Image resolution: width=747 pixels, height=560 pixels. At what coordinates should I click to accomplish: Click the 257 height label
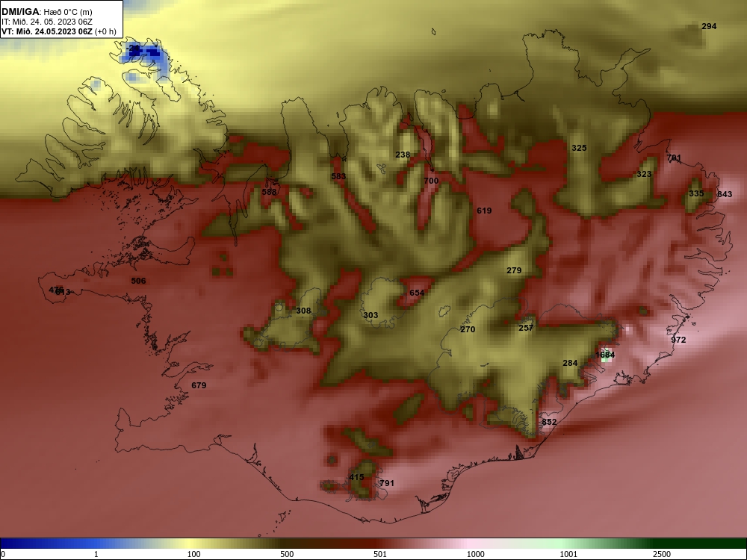(x=526, y=328)
